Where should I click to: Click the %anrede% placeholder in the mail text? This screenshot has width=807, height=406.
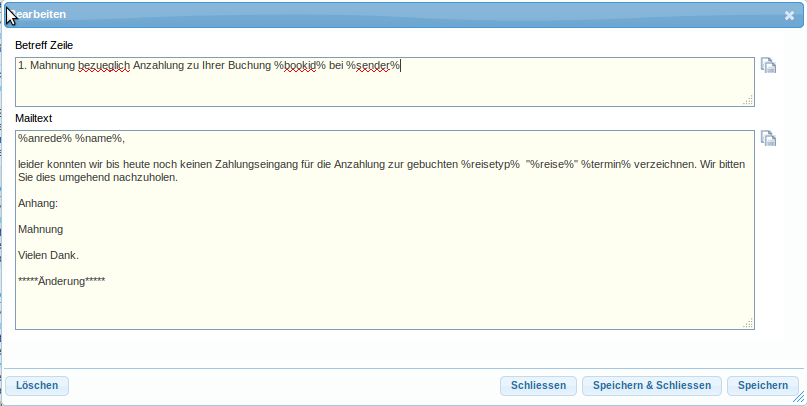click(44, 138)
